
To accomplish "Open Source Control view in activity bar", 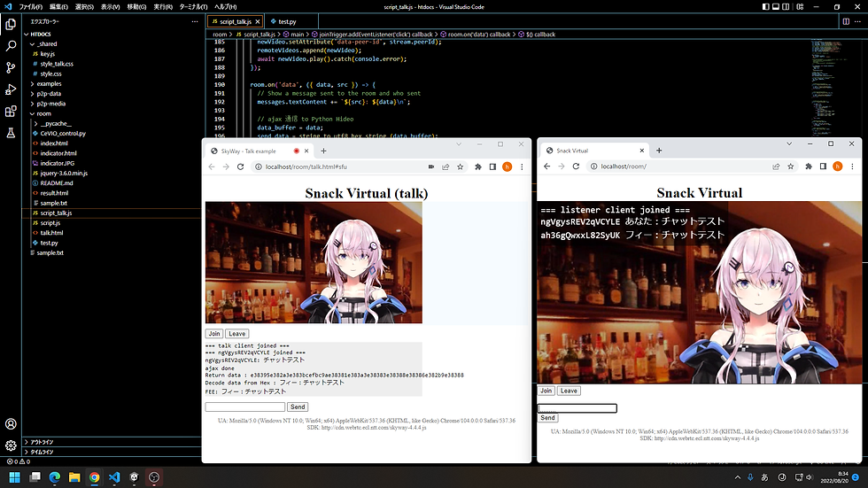I will tap(11, 67).
